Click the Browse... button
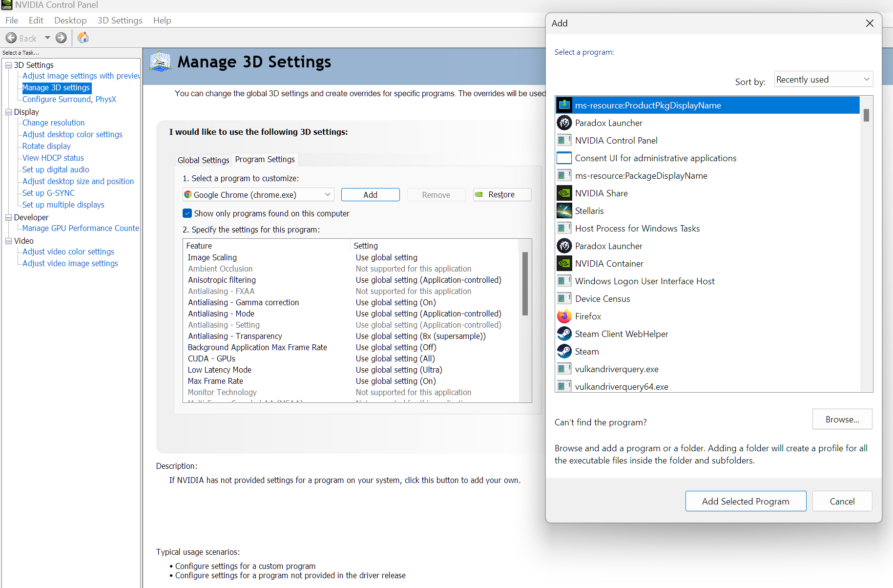 point(842,419)
